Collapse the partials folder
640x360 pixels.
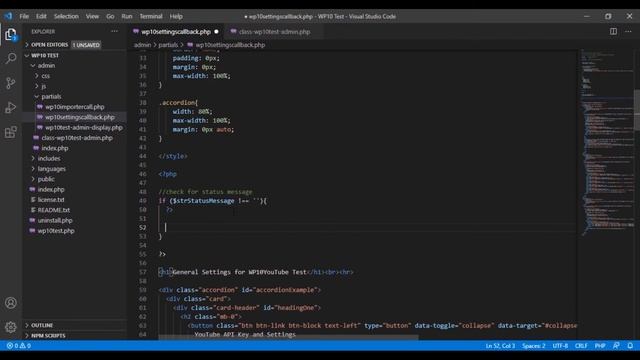tap(51, 97)
